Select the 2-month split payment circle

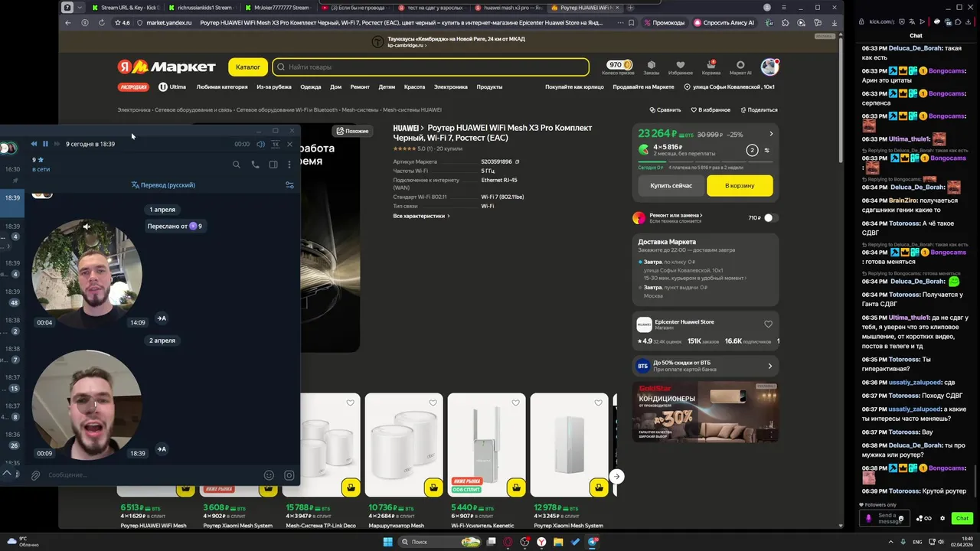click(x=752, y=150)
